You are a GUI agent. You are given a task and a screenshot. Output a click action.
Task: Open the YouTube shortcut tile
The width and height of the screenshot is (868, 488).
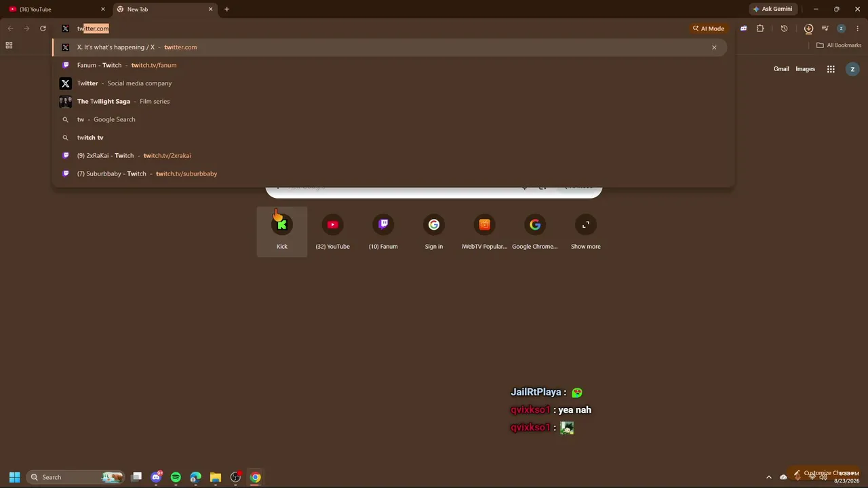tap(333, 232)
